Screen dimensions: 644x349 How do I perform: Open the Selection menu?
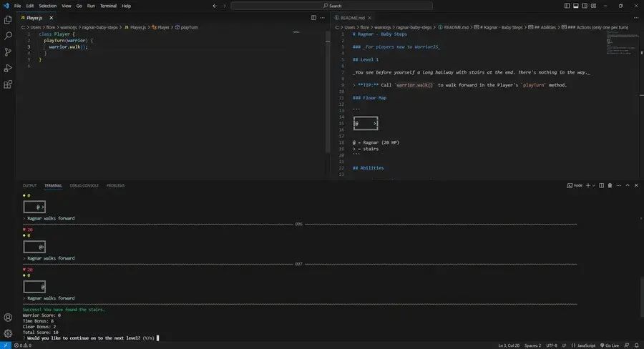click(48, 6)
